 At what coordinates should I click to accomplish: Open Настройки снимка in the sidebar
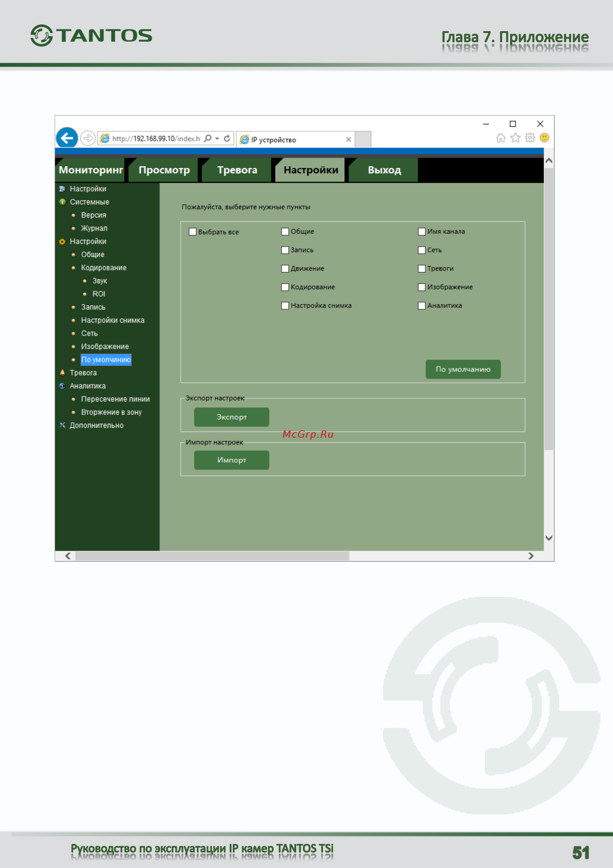pyautogui.click(x=113, y=320)
